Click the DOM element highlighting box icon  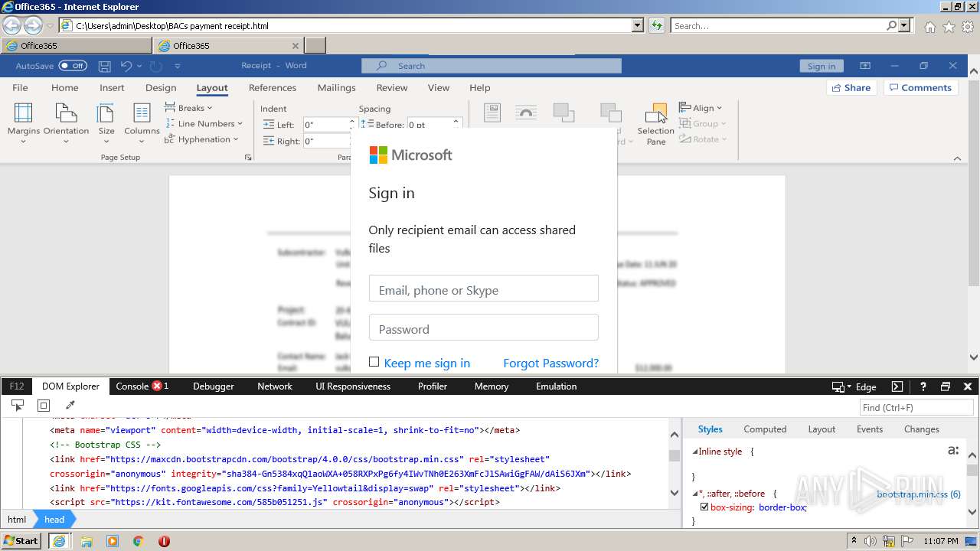pyautogui.click(x=44, y=406)
